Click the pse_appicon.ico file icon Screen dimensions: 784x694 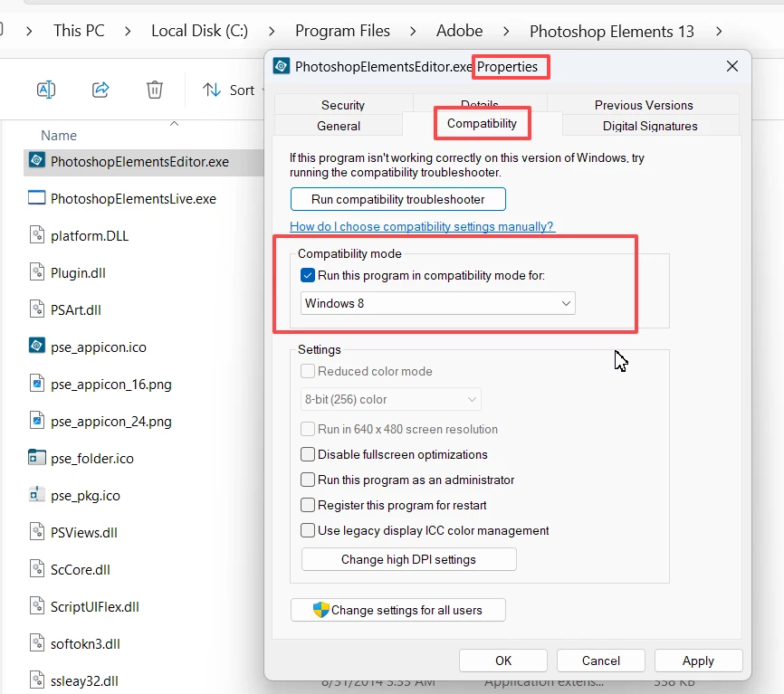click(36, 346)
